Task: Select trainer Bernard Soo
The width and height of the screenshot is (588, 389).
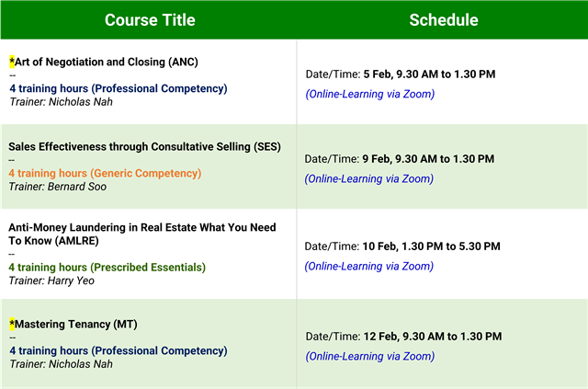Action: tap(57, 187)
